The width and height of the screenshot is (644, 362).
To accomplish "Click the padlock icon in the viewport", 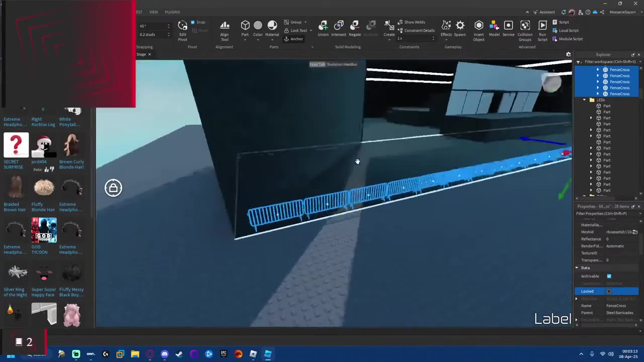I will [x=113, y=188].
